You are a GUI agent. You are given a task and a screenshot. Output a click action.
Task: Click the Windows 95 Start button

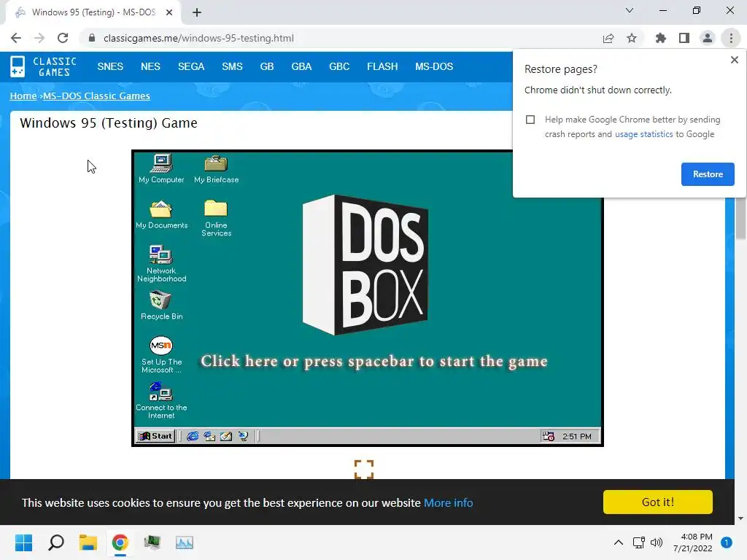point(155,436)
